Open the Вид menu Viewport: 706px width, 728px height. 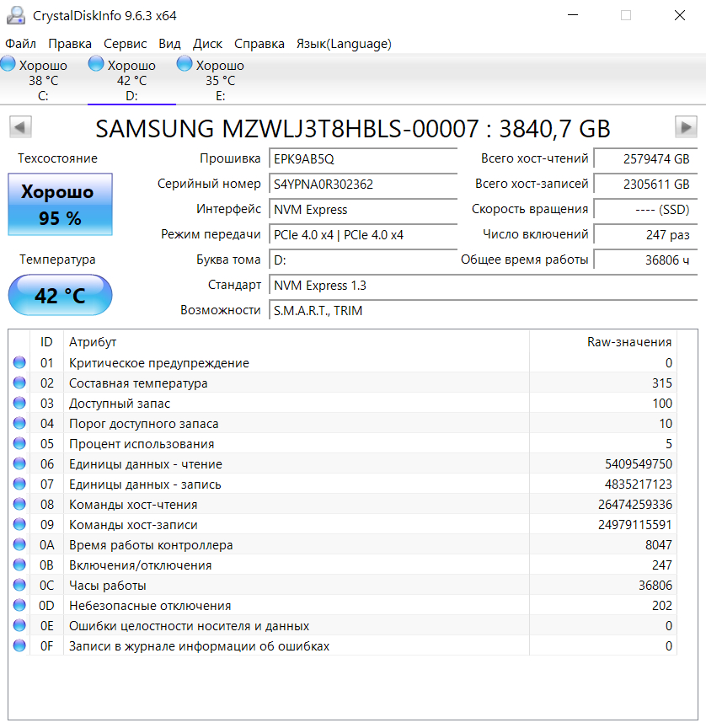pos(169,44)
